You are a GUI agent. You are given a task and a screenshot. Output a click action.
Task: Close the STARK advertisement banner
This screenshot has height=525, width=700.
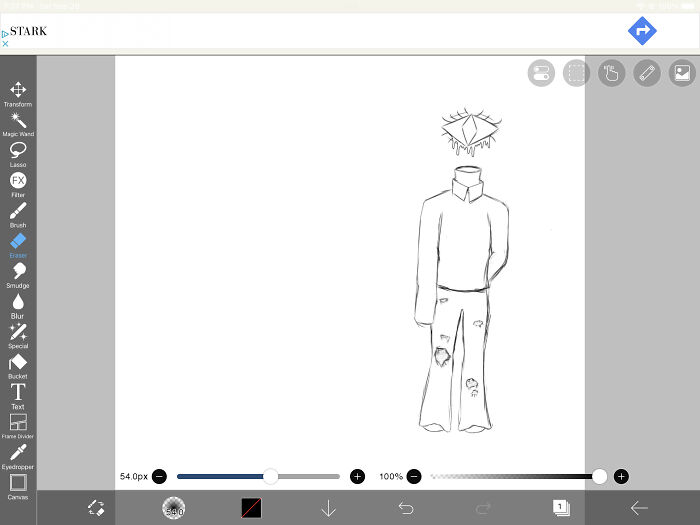(5, 44)
